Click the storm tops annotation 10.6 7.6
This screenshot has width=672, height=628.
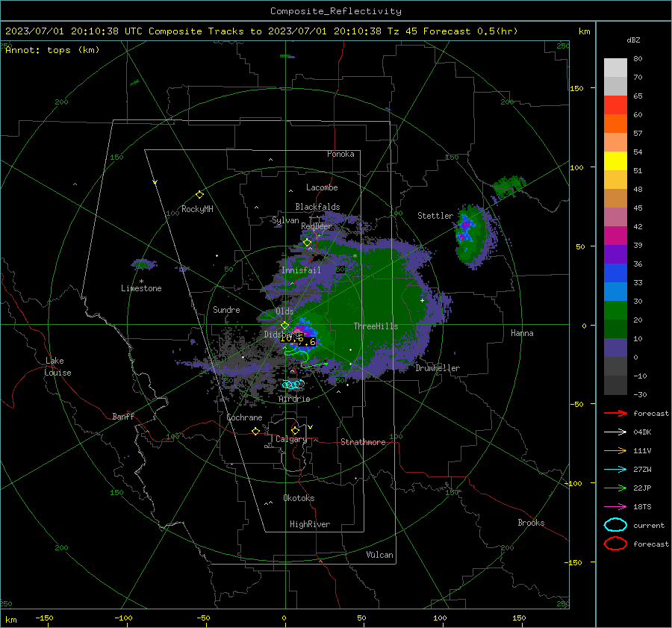(298, 340)
